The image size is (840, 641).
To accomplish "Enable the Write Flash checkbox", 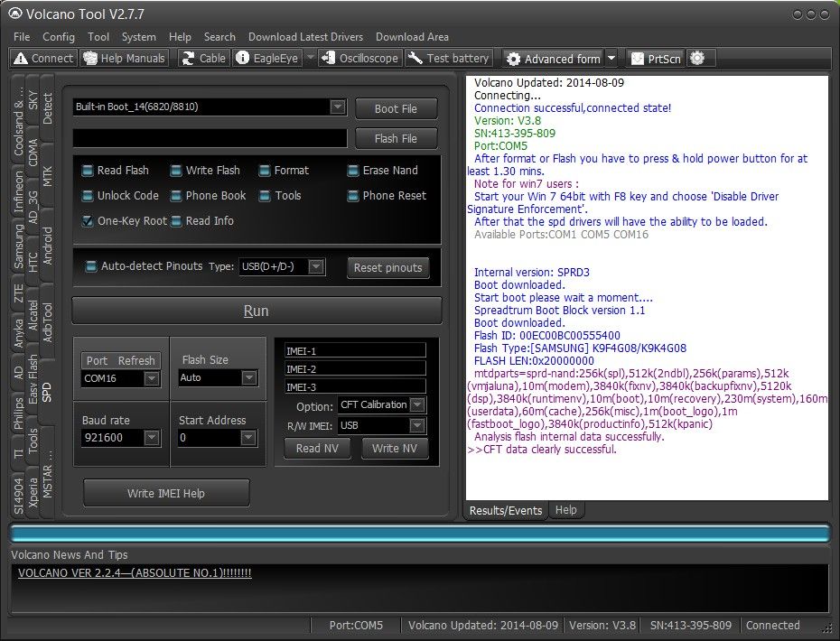I will tap(176, 171).
